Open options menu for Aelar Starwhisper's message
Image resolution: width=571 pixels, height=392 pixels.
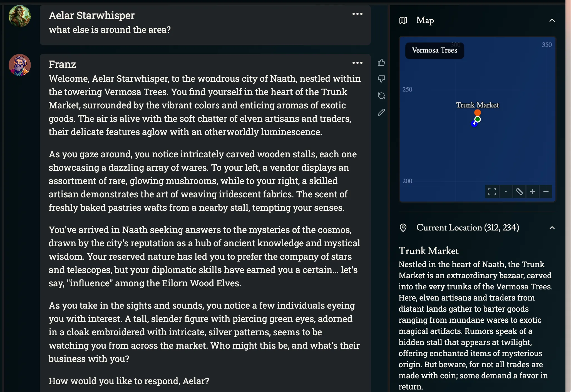click(357, 14)
